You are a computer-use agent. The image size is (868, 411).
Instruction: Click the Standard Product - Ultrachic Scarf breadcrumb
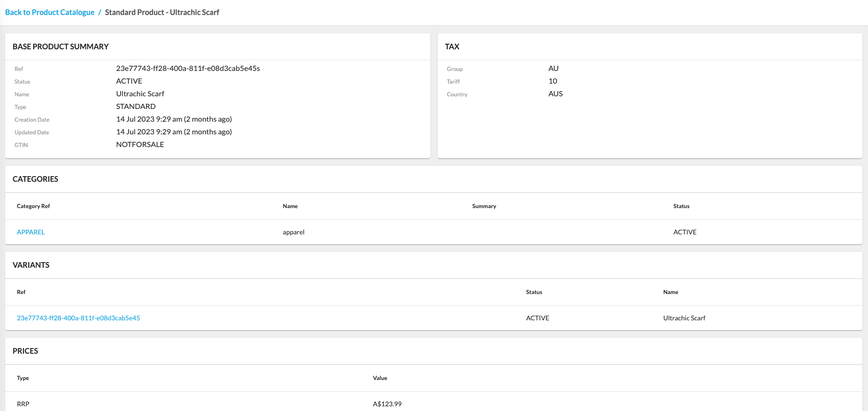click(x=162, y=12)
